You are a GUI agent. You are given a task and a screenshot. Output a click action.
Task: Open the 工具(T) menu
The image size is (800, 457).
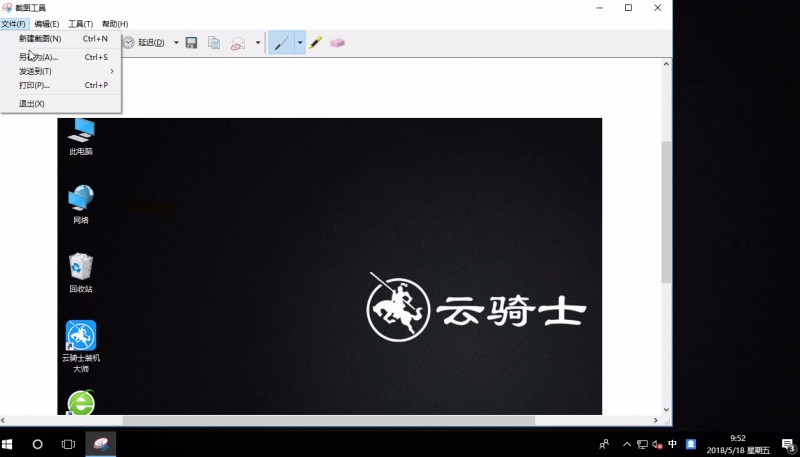(81, 24)
